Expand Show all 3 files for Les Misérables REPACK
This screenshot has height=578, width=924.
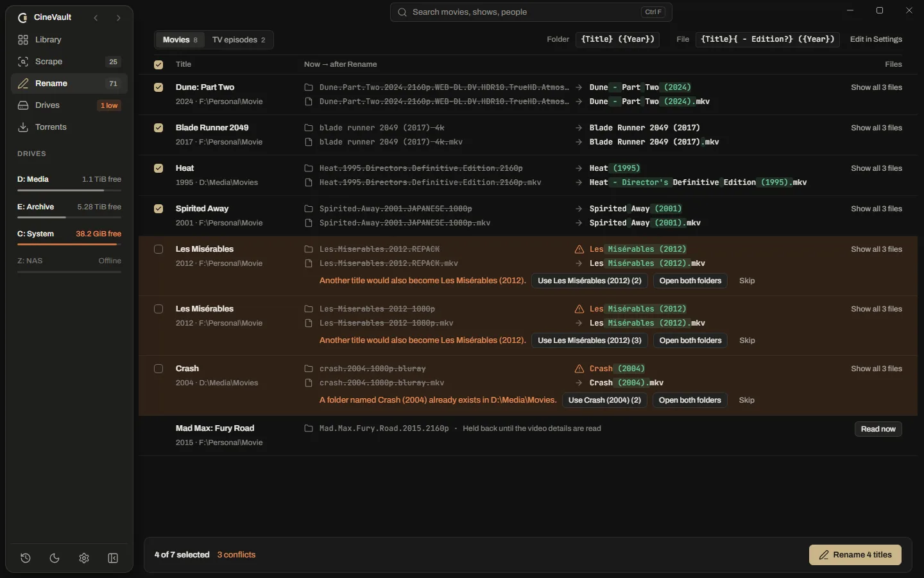(877, 249)
